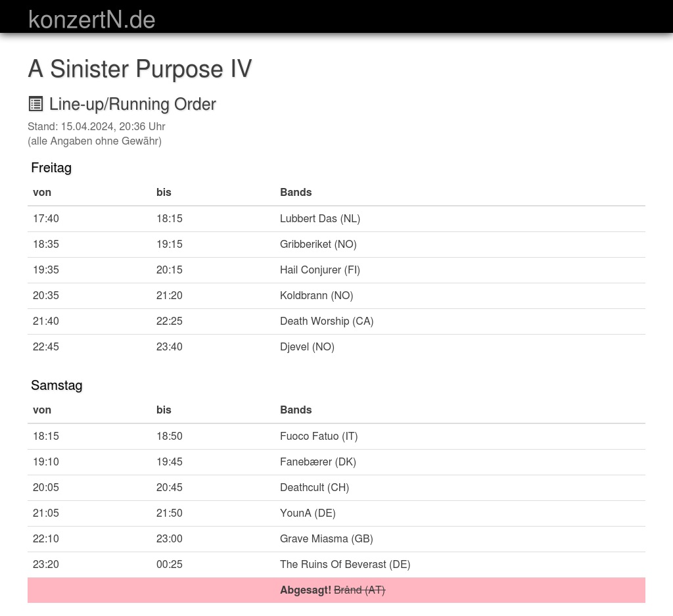Click the Fanebærer (DK) band entry
The width and height of the screenshot is (673, 616).
(317, 462)
